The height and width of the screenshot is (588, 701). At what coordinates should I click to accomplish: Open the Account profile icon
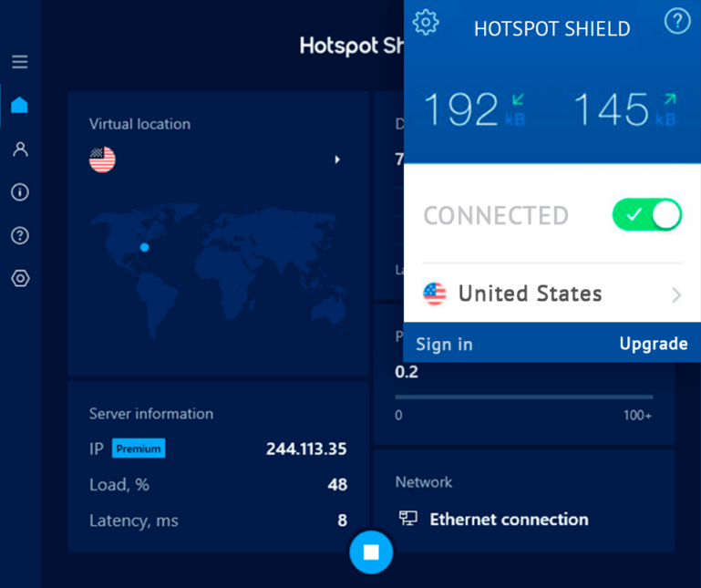20,149
